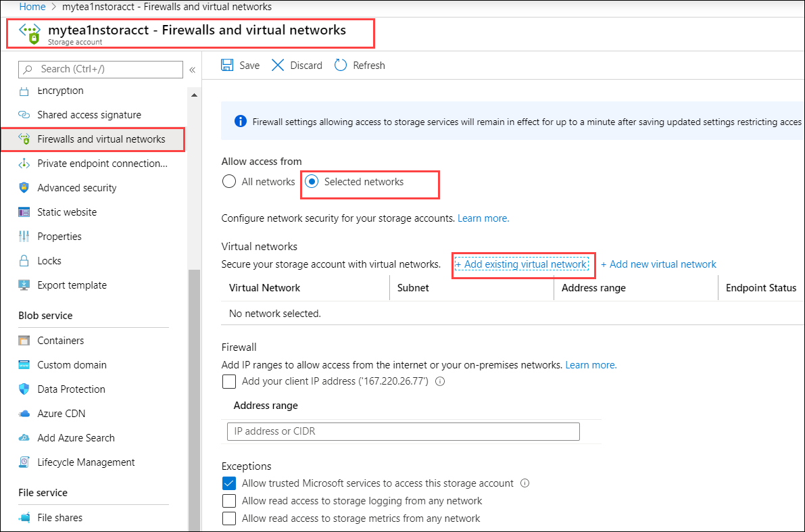Enable read access to storage logging
This screenshot has height=532, width=805.
pos(229,501)
